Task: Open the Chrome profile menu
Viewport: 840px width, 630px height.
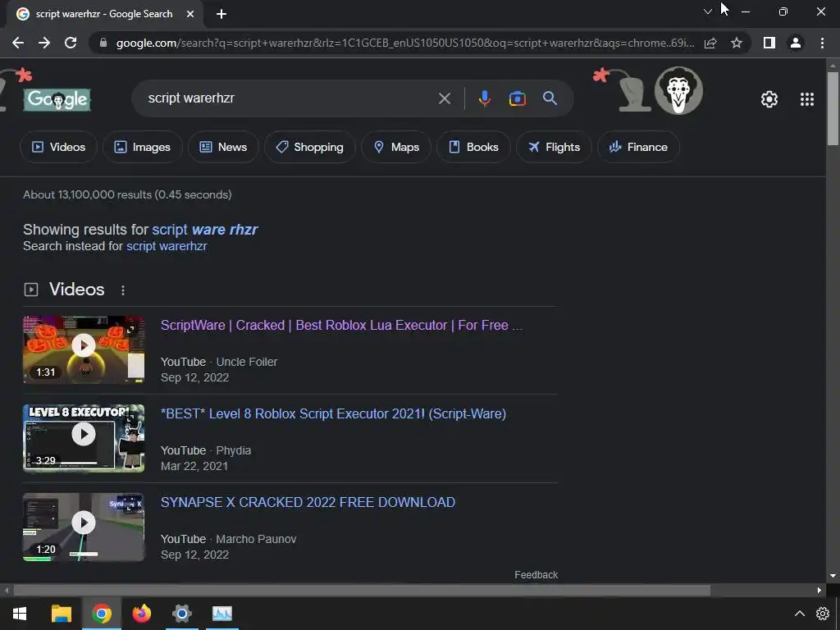Action: pos(796,43)
